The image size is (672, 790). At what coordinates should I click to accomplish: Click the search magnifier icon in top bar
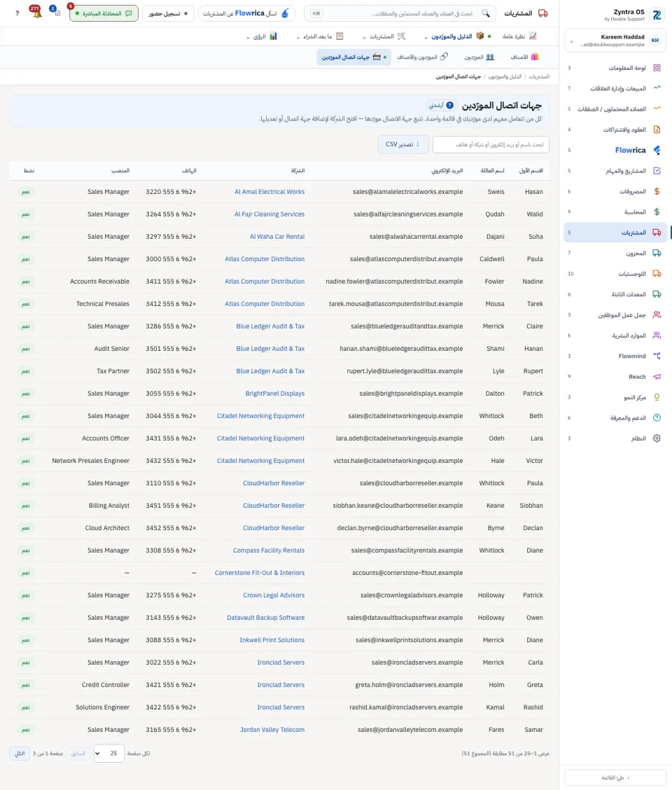[x=486, y=13]
